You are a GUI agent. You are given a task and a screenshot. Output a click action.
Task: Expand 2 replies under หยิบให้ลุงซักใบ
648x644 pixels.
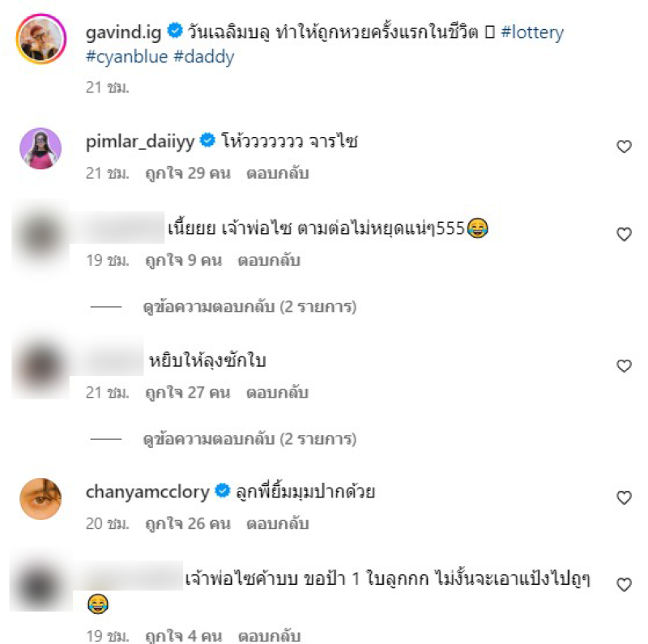(x=249, y=438)
